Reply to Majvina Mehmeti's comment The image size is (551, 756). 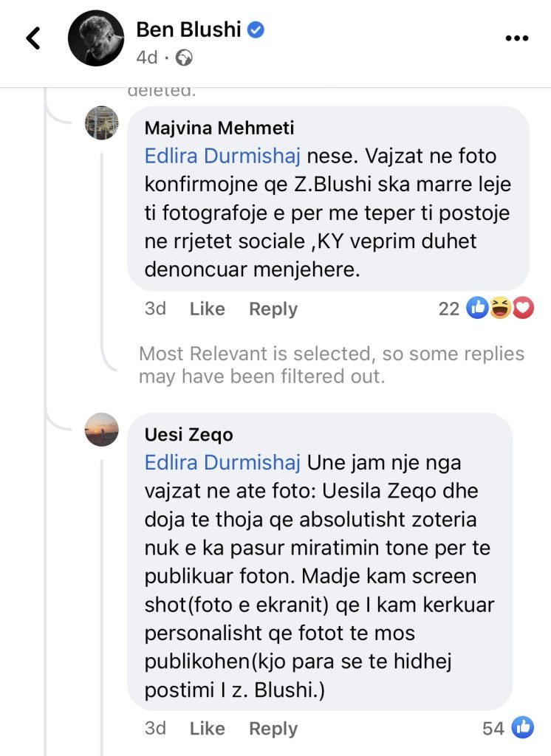[273, 309]
